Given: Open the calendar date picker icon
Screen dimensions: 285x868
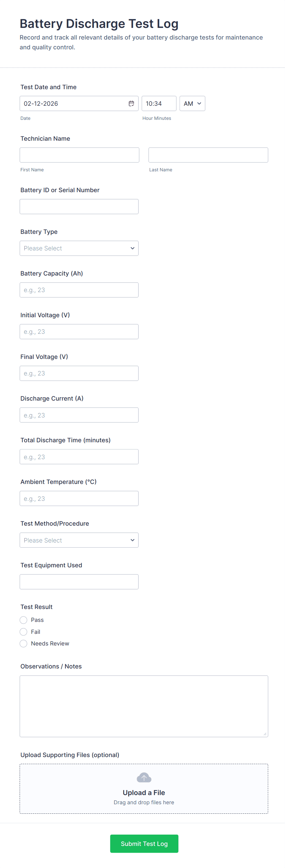Looking at the screenshot, I should (x=131, y=104).
